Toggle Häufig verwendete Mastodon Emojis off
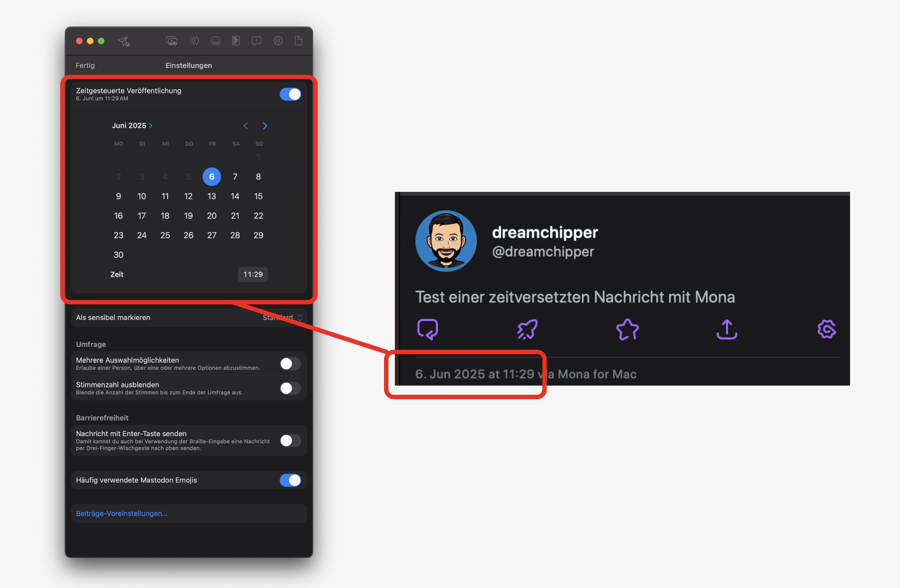Image resolution: width=900 pixels, height=588 pixels. pos(290,480)
